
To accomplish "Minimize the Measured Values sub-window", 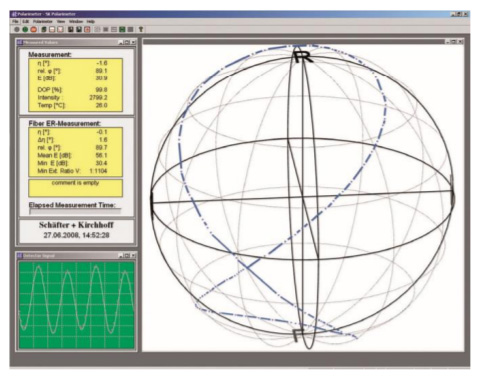I will pyautogui.click(x=121, y=42).
